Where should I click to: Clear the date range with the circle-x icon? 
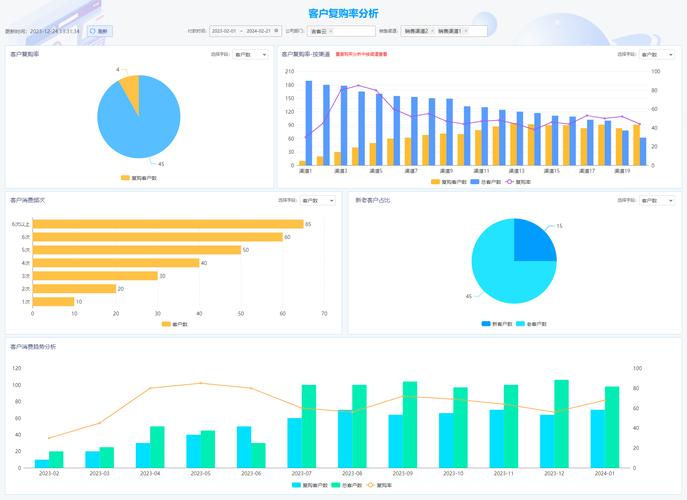click(276, 31)
